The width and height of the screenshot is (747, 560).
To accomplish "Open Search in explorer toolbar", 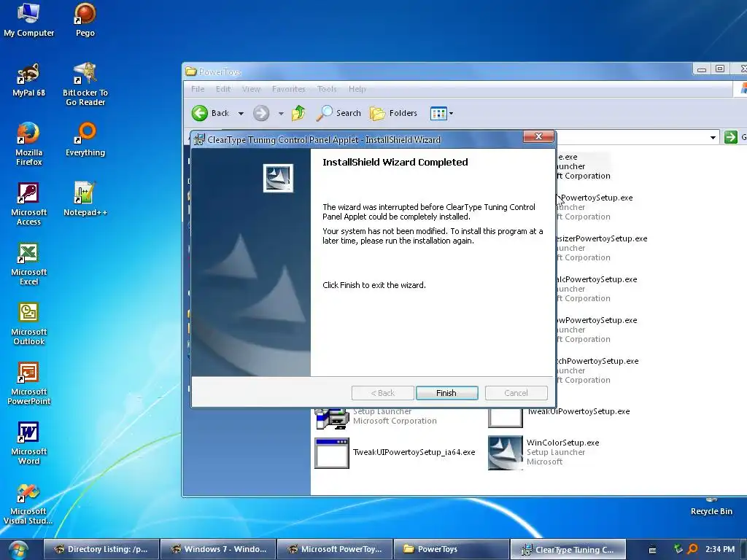I will [338, 113].
